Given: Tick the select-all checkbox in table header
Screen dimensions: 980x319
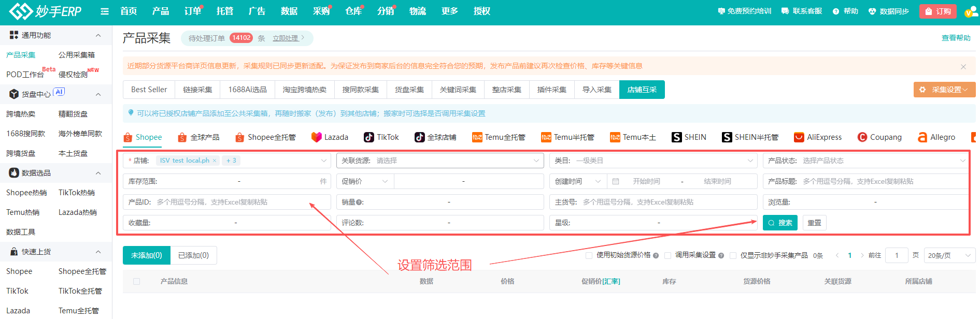Looking at the screenshot, I should tap(137, 281).
